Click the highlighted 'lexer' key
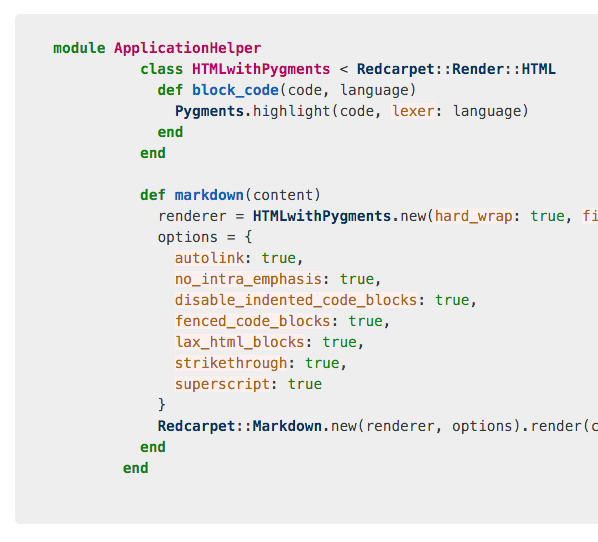This screenshot has width=598, height=542. [413, 111]
